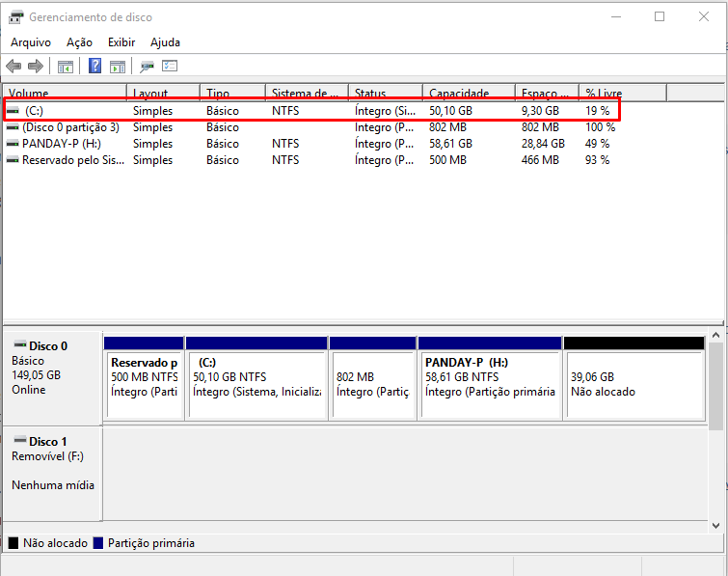
Task: Click the connect/rescan disk toolbar icon
Action: 147,67
